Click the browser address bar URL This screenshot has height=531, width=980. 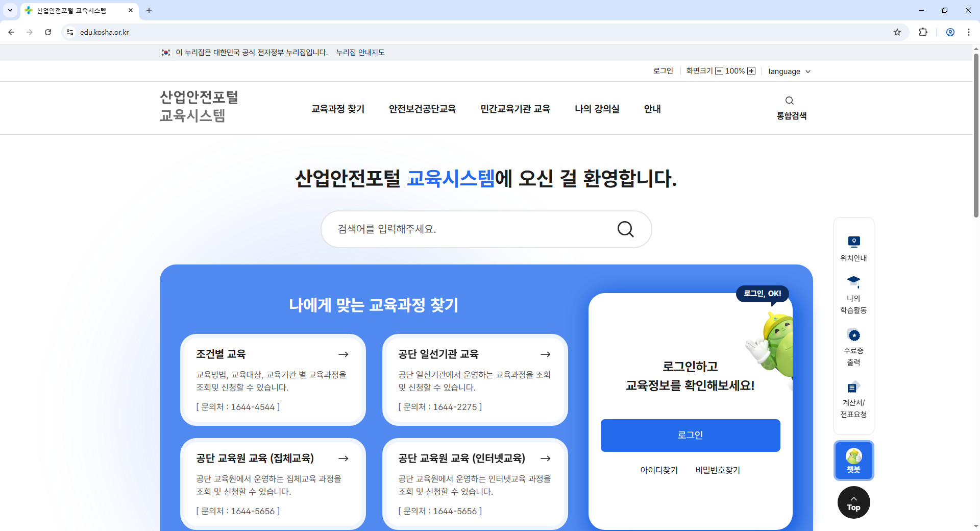point(105,32)
